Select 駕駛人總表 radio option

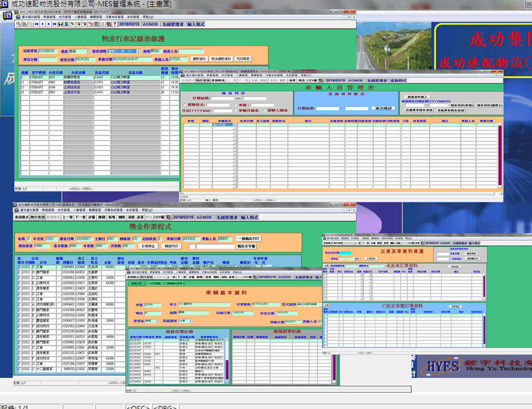[x=265, y=111]
